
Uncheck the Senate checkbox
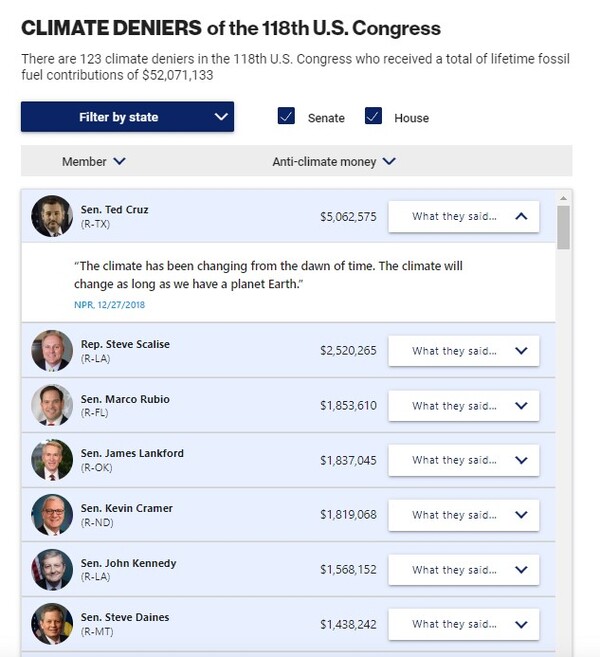[x=287, y=117]
